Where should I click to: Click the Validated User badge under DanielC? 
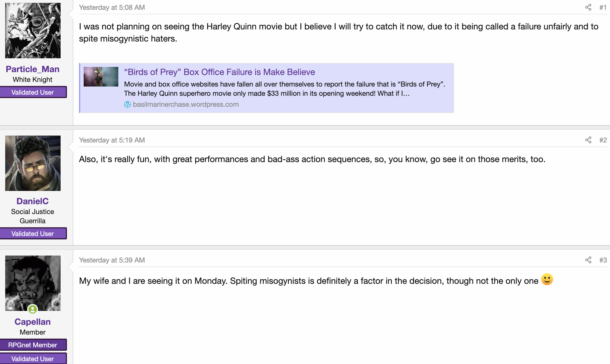coord(33,234)
